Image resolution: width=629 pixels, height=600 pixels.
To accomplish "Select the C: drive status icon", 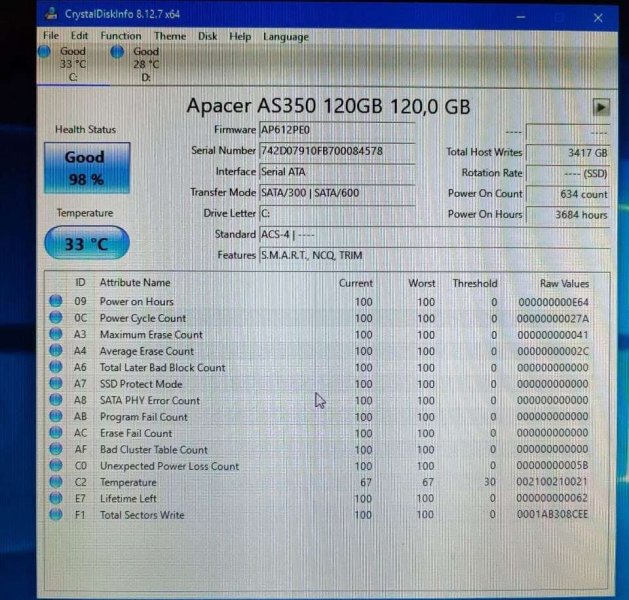I will (x=47, y=52).
